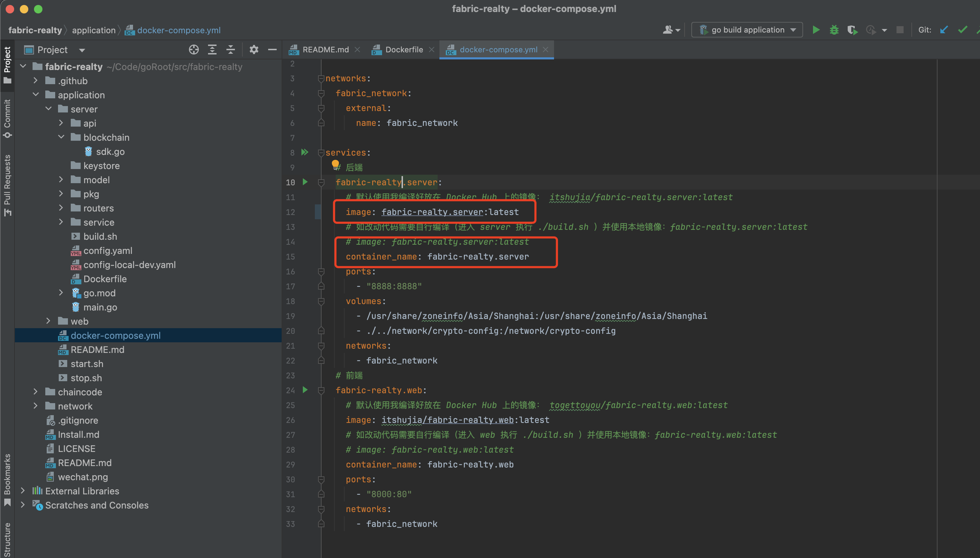Collapse the fabric-realty.server service section
This screenshot has height=558, width=980.
pos(321,182)
